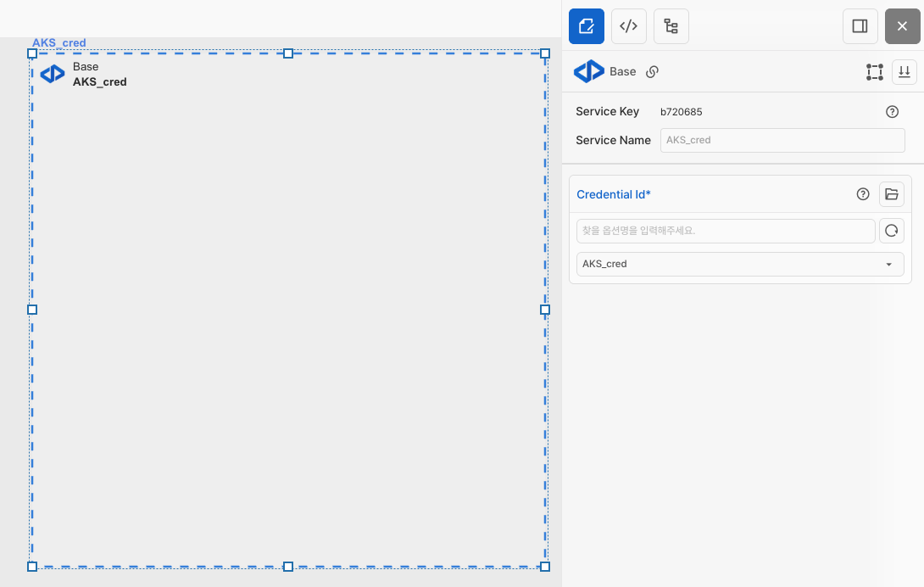The height and width of the screenshot is (587, 924).
Task: Click the Base logo in the panel header
Action: pyautogui.click(x=589, y=72)
